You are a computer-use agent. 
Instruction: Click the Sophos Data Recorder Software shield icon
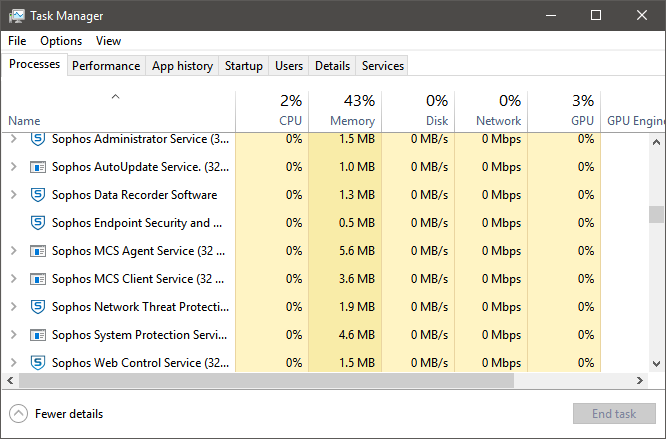(38, 195)
